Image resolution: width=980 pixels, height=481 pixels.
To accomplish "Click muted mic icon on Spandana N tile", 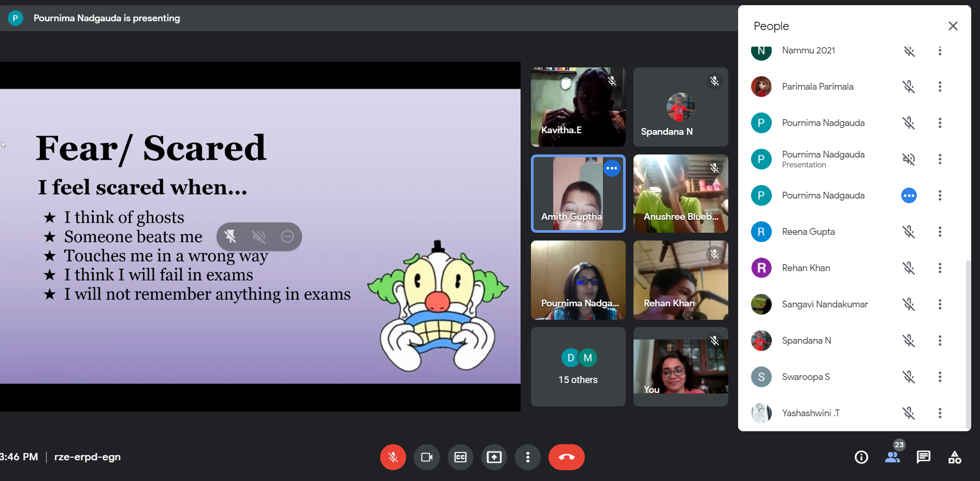I will (715, 81).
